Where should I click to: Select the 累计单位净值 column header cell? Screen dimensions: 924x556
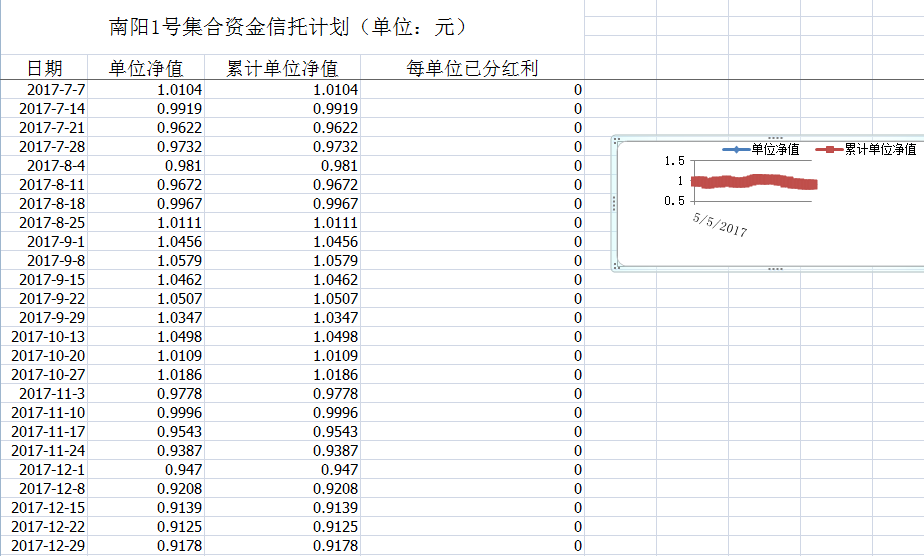click(x=282, y=68)
